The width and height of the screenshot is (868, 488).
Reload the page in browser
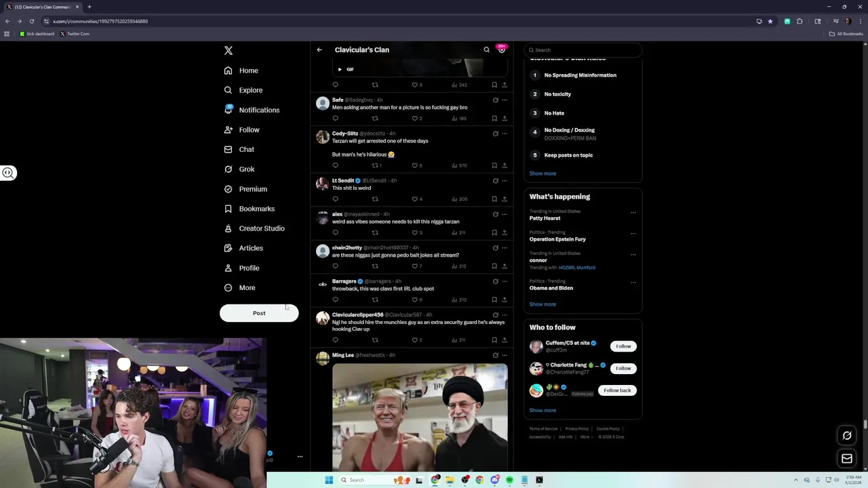[31, 21]
